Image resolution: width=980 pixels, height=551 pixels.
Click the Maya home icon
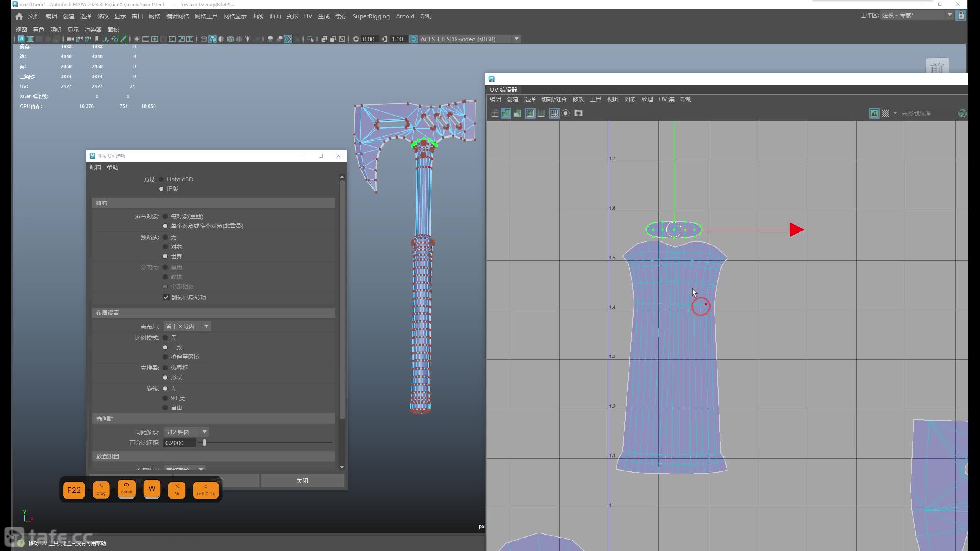tap(19, 16)
